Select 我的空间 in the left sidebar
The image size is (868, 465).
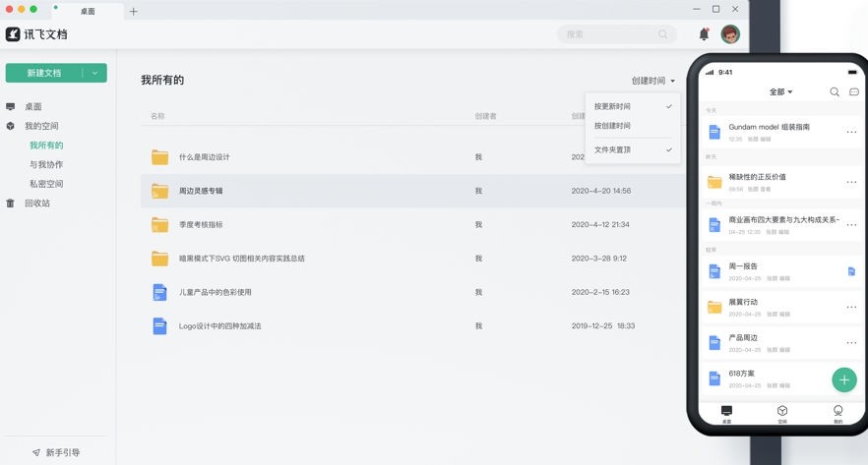coord(41,126)
